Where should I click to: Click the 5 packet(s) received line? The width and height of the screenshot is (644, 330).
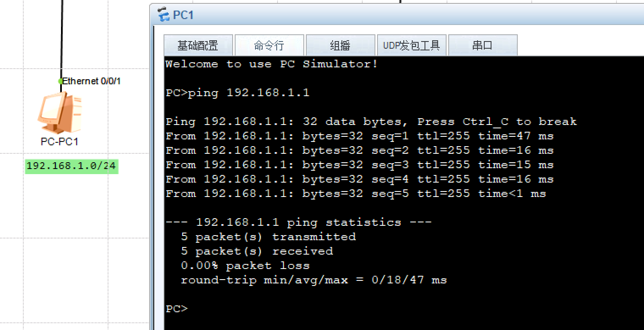pos(257,251)
